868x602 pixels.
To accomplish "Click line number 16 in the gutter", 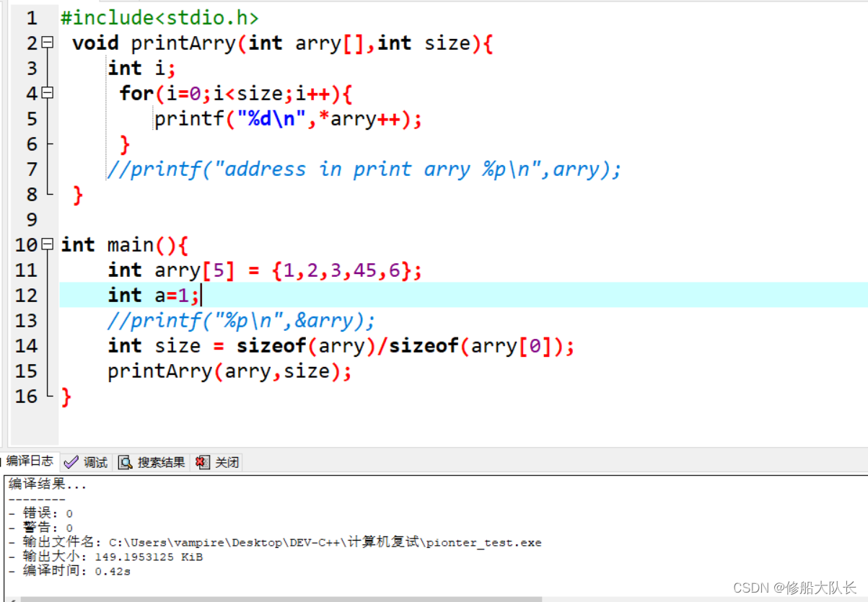I will (x=26, y=396).
